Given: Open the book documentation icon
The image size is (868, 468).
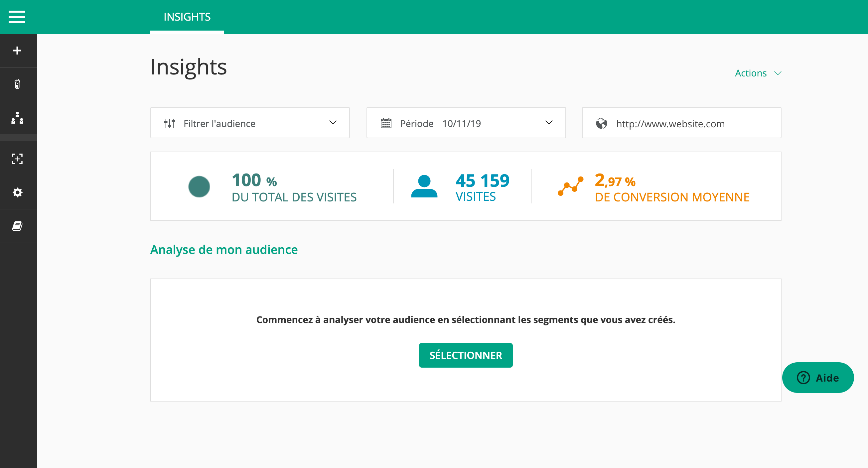Looking at the screenshot, I should (x=17, y=226).
